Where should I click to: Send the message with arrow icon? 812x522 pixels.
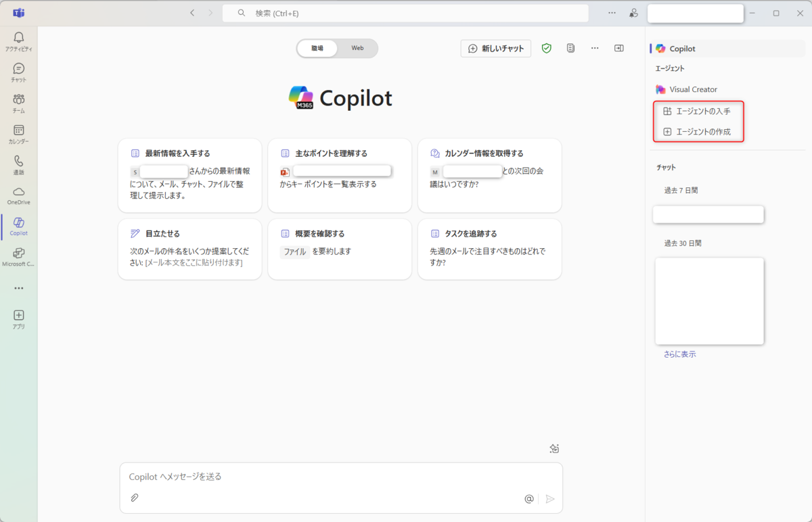click(550, 499)
